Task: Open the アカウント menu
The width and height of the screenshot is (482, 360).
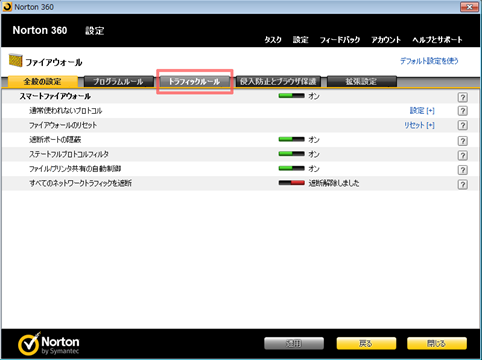Action: tap(386, 40)
